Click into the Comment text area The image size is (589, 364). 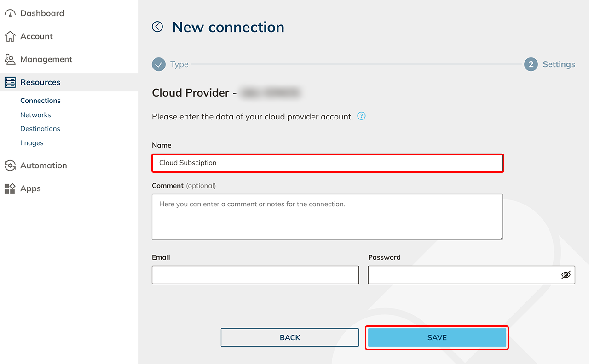(327, 217)
